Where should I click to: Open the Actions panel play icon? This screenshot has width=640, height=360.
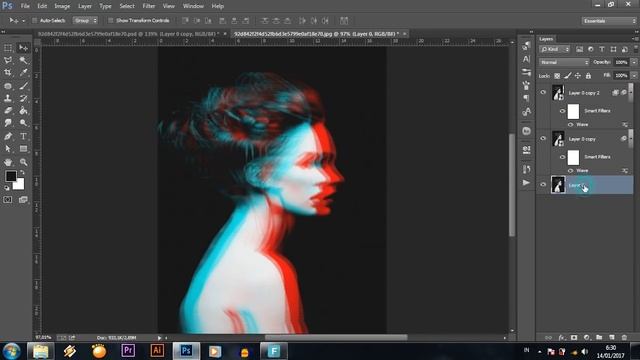tap(527, 183)
